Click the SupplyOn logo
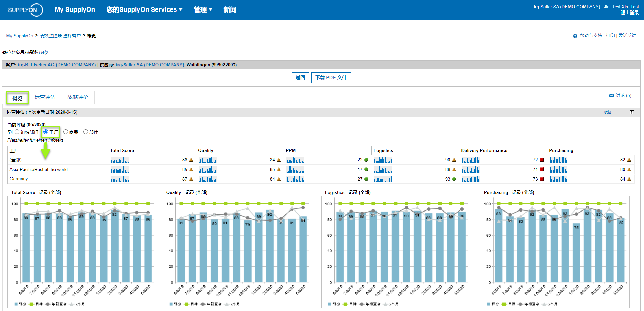Viewport: 644px width, 311px height. click(25, 10)
